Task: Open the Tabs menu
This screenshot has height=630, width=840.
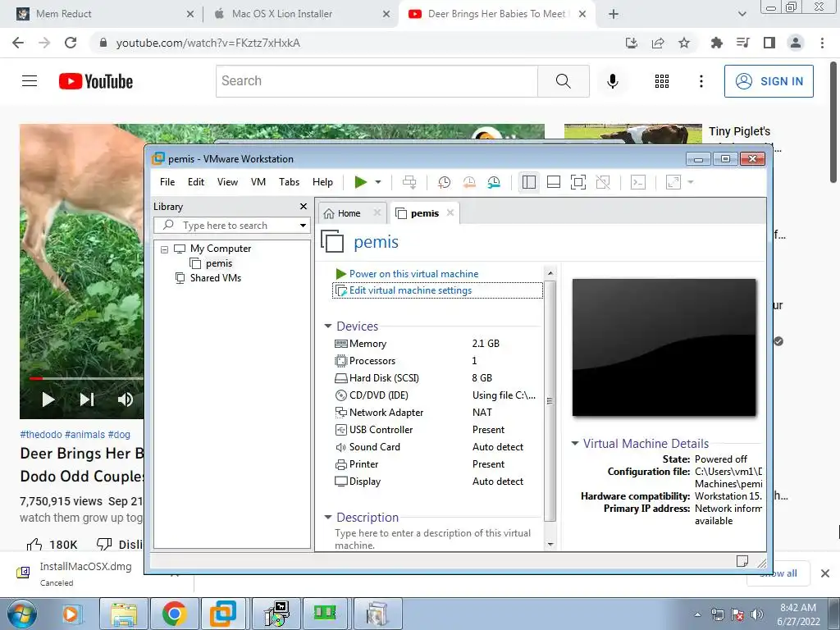Action: (289, 182)
